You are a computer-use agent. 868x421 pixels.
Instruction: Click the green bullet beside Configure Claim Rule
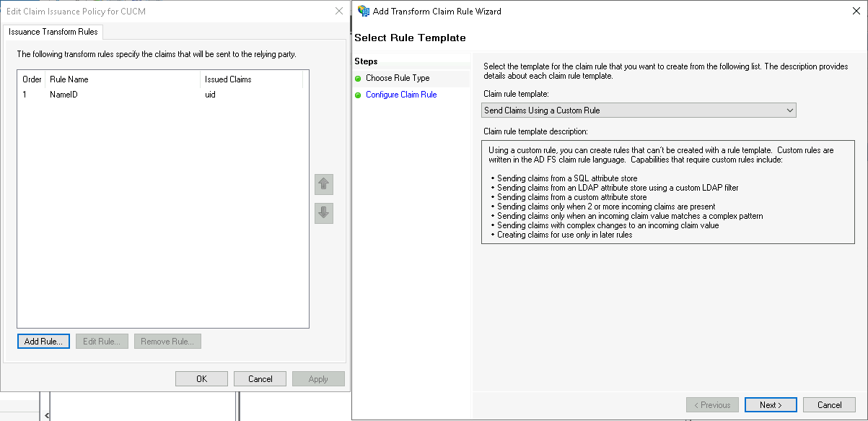(x=358, y=95)
